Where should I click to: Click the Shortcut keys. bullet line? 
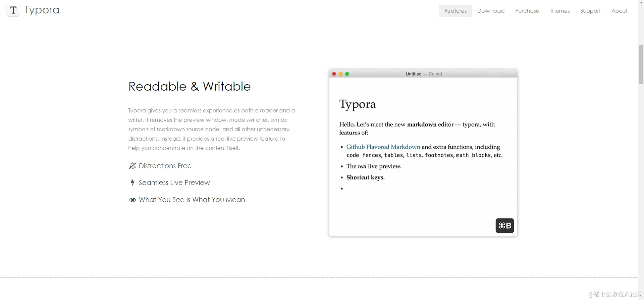366,177
